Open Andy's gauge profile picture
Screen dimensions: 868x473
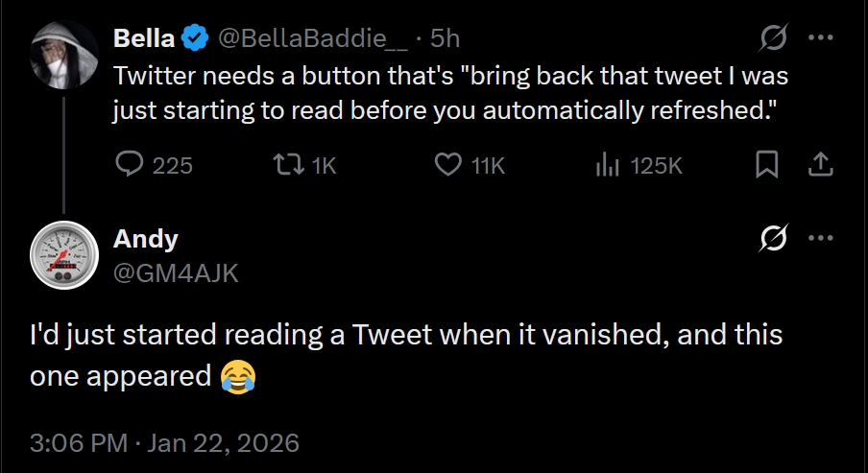64,254
